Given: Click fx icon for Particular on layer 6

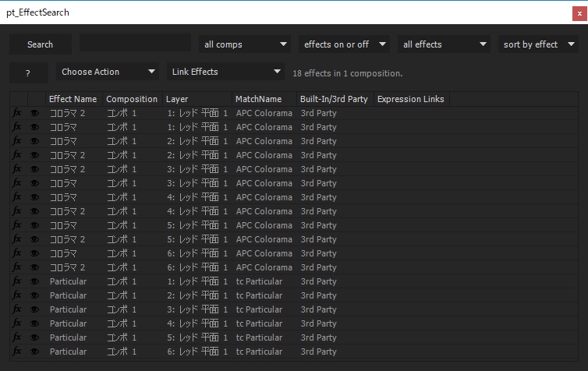Looking at the screenshot, I should click(x=17, y=352).
